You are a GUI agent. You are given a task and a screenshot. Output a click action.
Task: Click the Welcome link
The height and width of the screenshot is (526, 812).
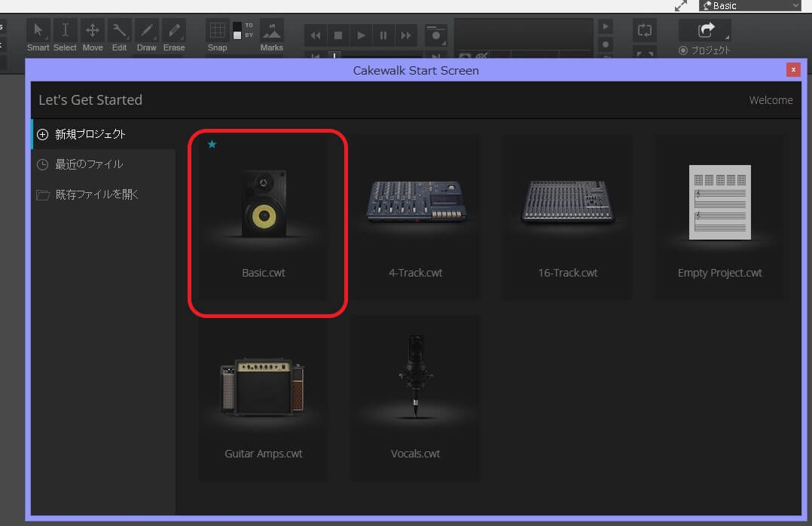771,100
